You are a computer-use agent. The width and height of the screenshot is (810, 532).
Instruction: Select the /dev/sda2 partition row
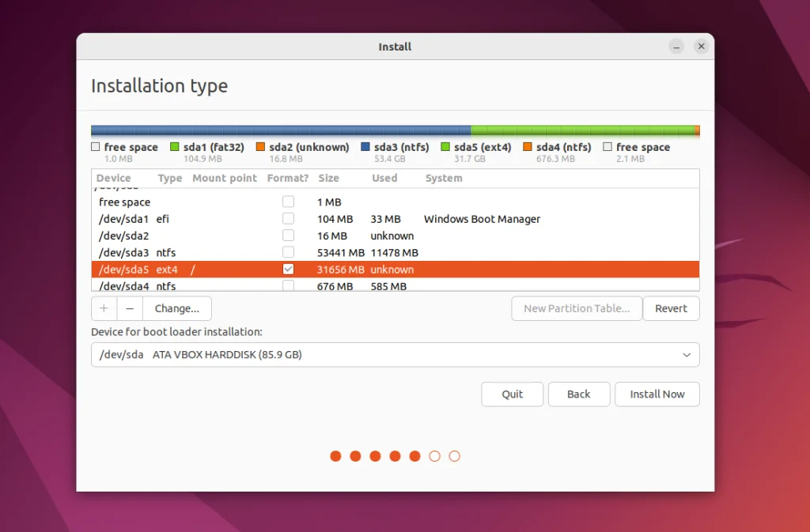pyautogui.click(x=124, y=236)
